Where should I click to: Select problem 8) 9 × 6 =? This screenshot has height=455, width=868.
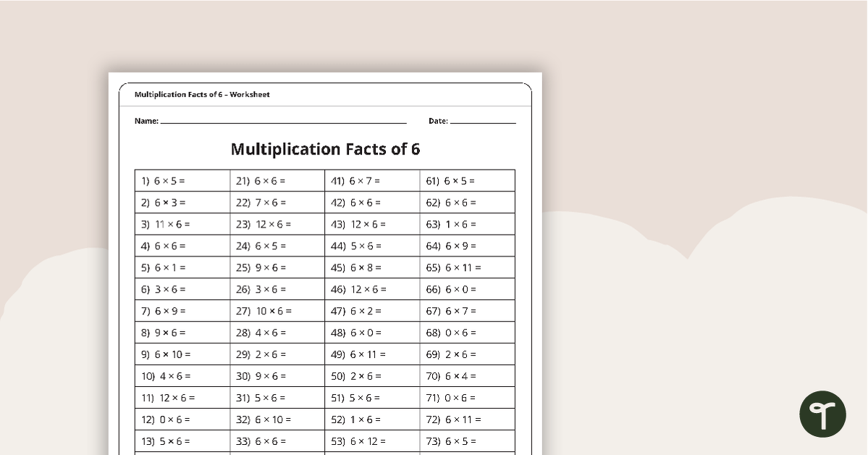[x=164, y=333]
